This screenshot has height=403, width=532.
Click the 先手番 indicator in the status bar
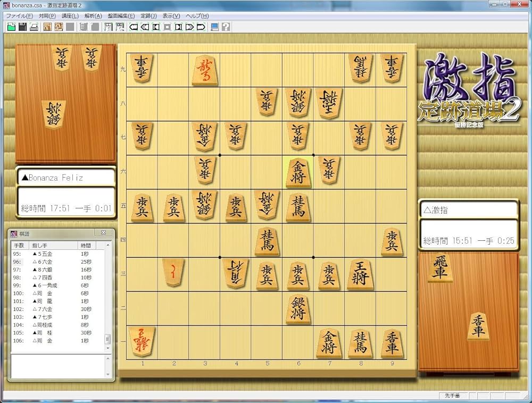coord(451,396)
